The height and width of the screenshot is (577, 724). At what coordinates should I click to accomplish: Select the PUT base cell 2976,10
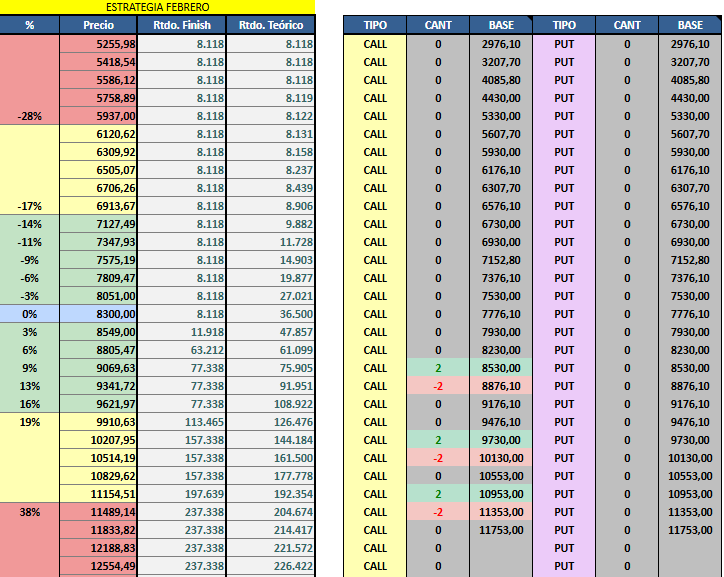pyautogui.click(x=690, y=44)
